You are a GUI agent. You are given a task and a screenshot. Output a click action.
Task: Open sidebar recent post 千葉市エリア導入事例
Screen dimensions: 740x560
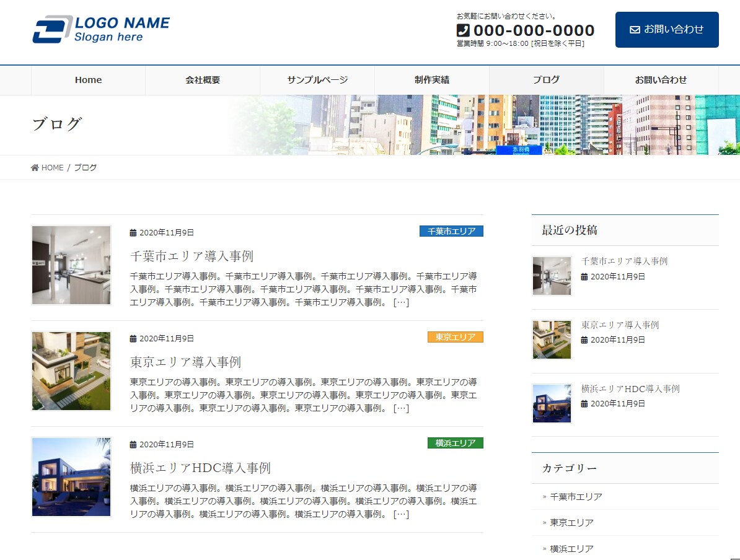[624, 261]
